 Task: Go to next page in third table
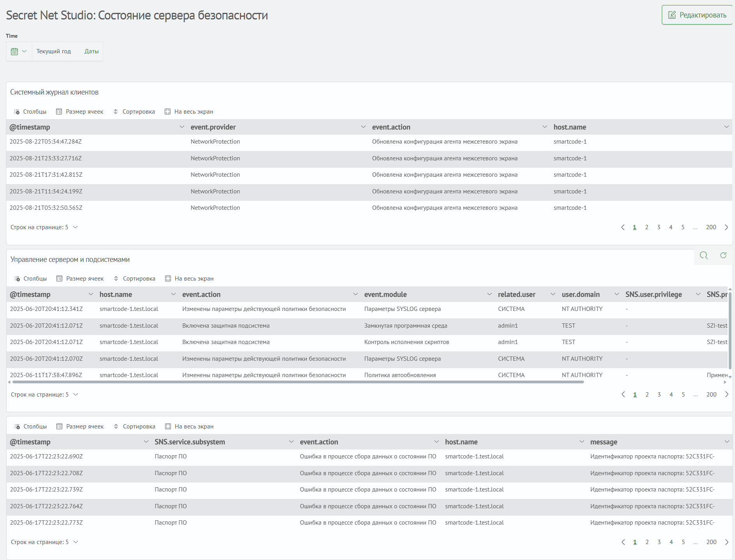click(726, 542)
